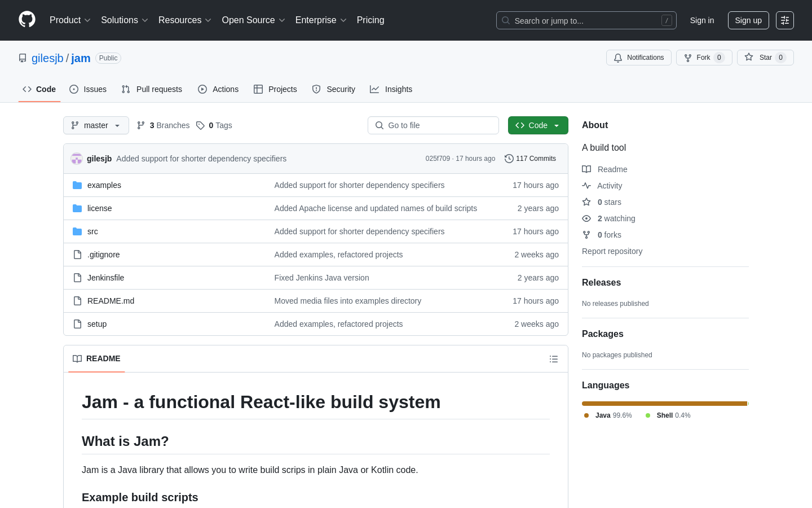Viewport: 812px width, 508px height.
Task: Select the Code repository tab
Action: point(39,89)
